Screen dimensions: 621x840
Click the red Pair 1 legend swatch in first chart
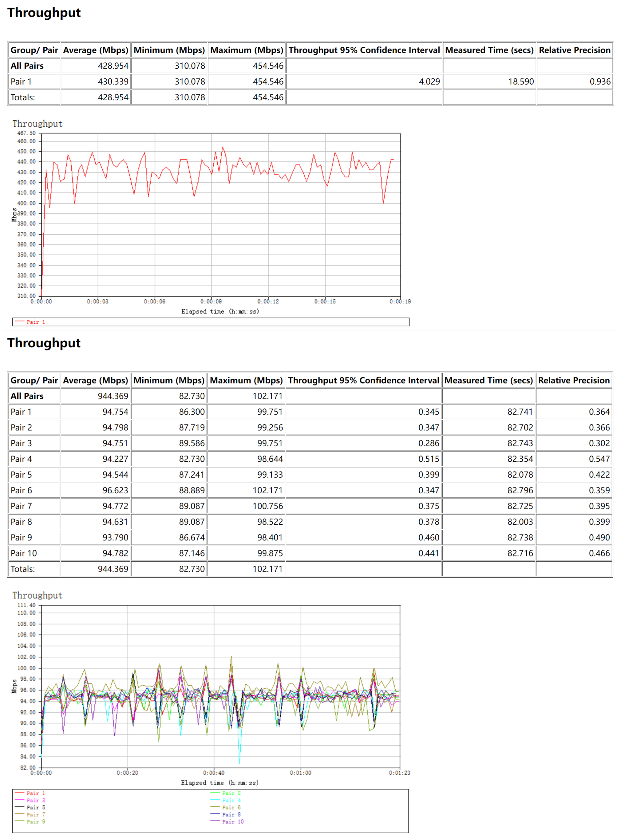click(x=20, y=321)
